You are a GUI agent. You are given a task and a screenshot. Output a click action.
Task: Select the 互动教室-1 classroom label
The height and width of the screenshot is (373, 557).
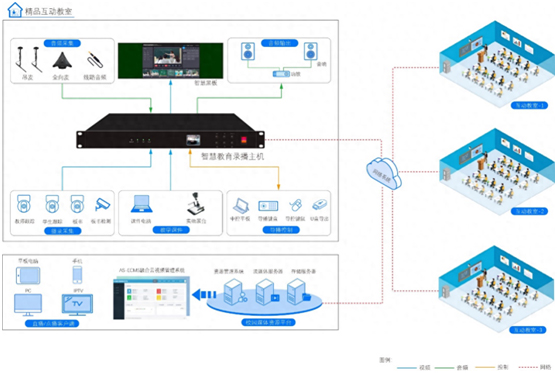click(x=529, y=106)
